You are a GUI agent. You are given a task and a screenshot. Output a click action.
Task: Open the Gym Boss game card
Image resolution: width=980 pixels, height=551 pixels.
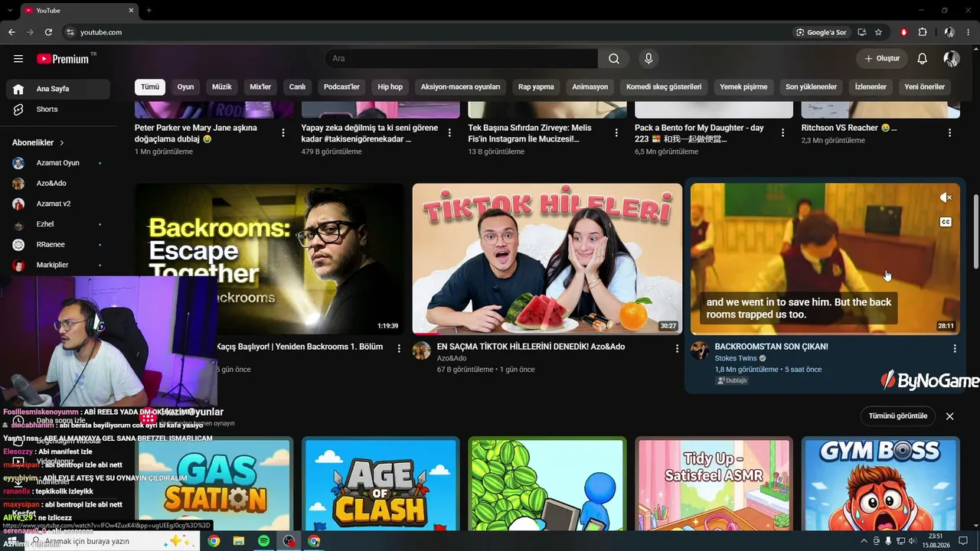880,484
